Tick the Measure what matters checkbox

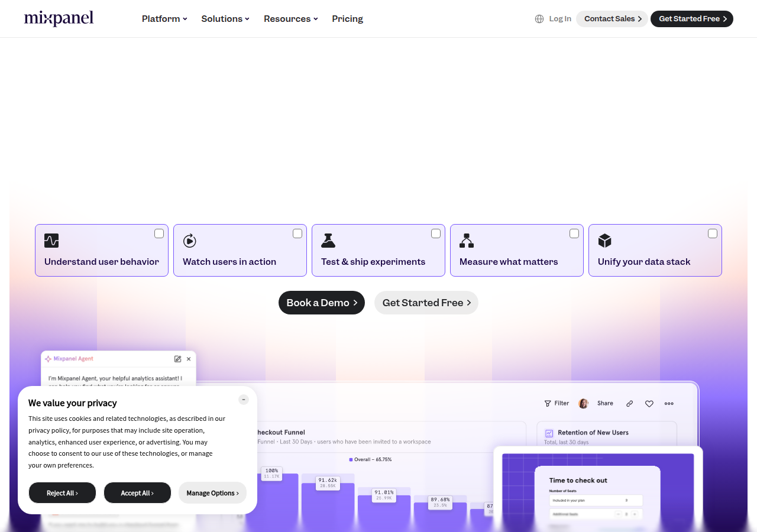(x=574, y=233)
